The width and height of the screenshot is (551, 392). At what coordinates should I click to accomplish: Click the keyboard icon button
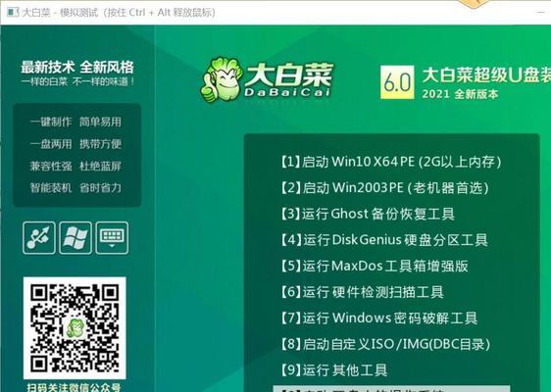click(x=112, y=238)
